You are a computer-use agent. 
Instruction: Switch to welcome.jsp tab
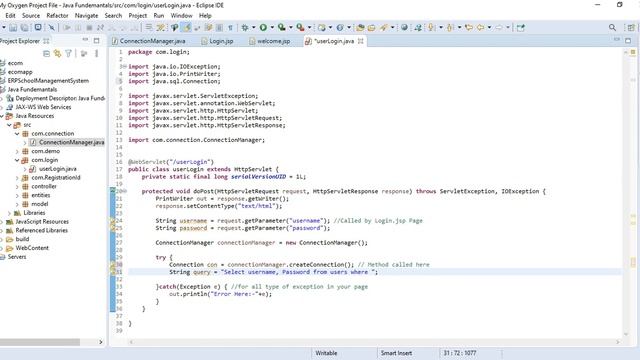pyautogui.click(x=273, y=41)
